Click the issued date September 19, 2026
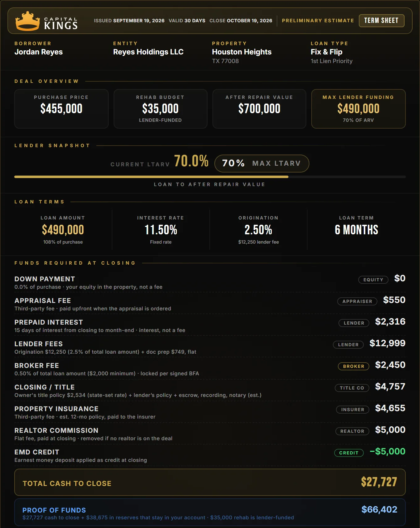Image resolution: width=420 pixels, height=528 pixels. (x=139, y=21)
